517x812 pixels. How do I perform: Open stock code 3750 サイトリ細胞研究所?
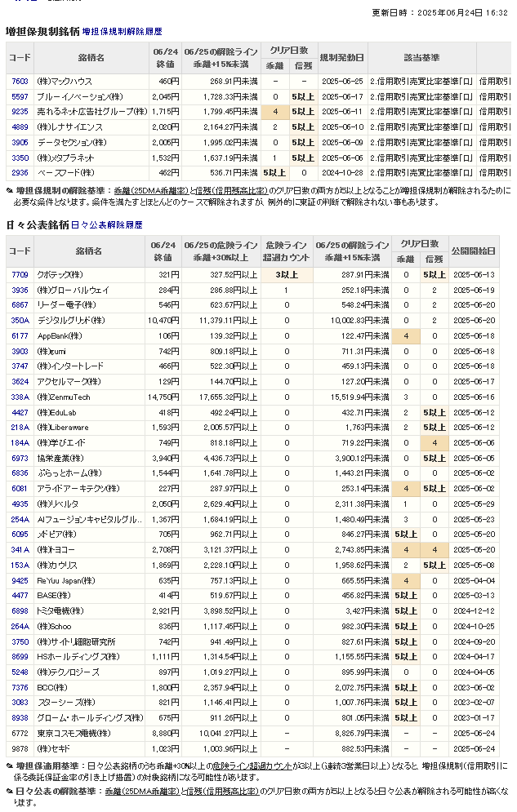coord(20,641)
